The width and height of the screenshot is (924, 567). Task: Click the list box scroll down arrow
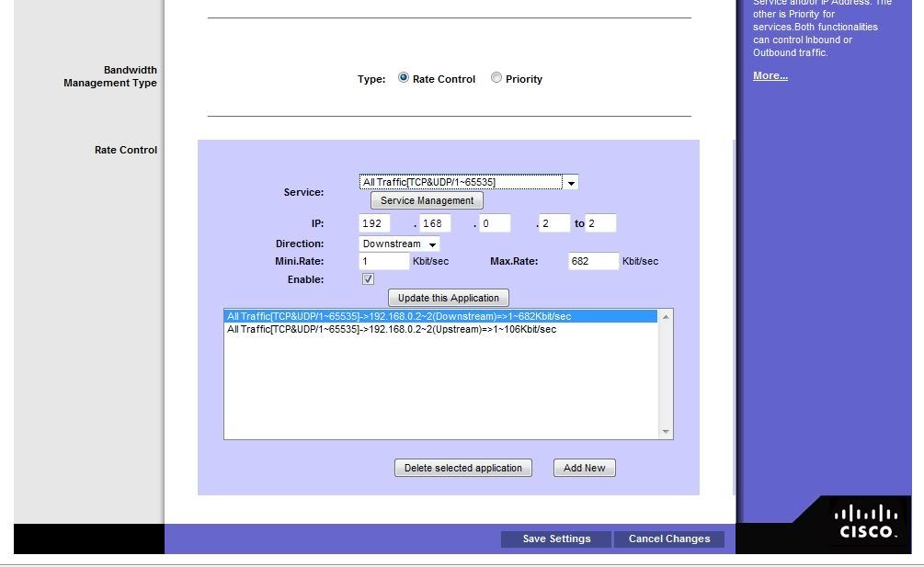pos(666,432)
